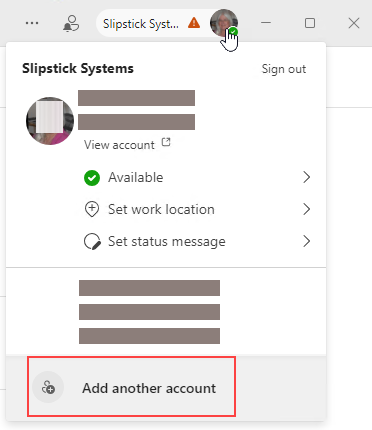Click the orange warning triangle icon
The width and height of the screenshot is (372, 430).
[194, 23]
